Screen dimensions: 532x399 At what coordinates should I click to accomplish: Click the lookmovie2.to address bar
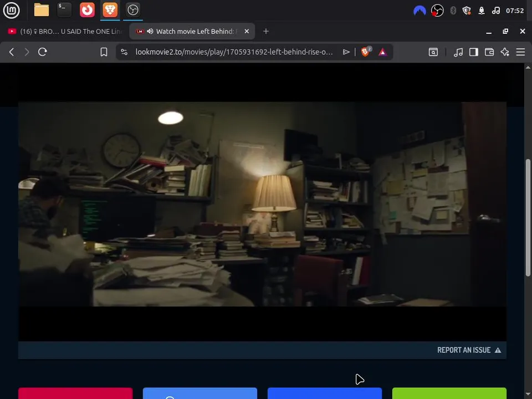point(234,52)
